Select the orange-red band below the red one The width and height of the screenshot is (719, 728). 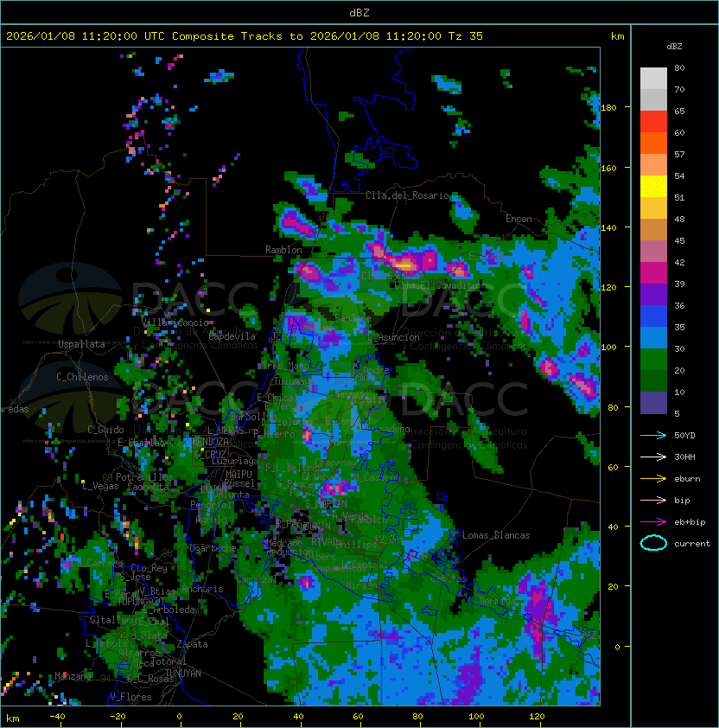(x=653, y=144)
